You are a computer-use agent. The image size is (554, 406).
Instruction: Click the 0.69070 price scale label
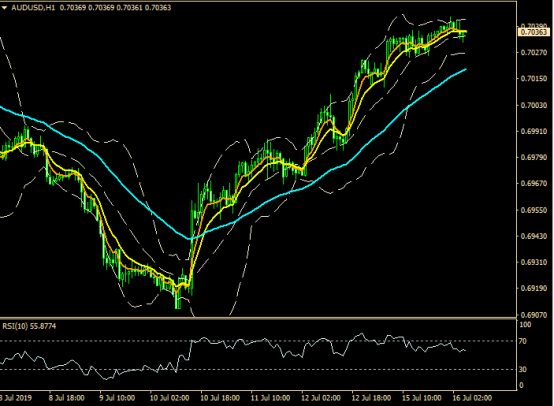click(534, 314)
